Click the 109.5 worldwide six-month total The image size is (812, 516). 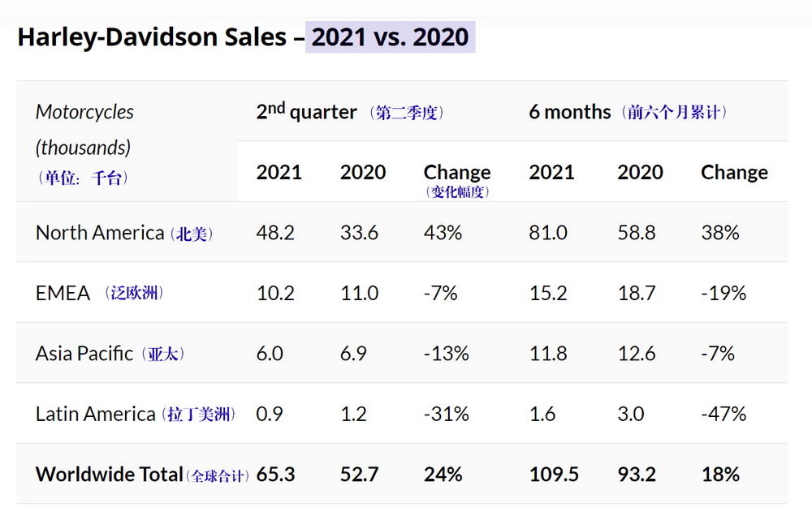[x=554, y=475]
